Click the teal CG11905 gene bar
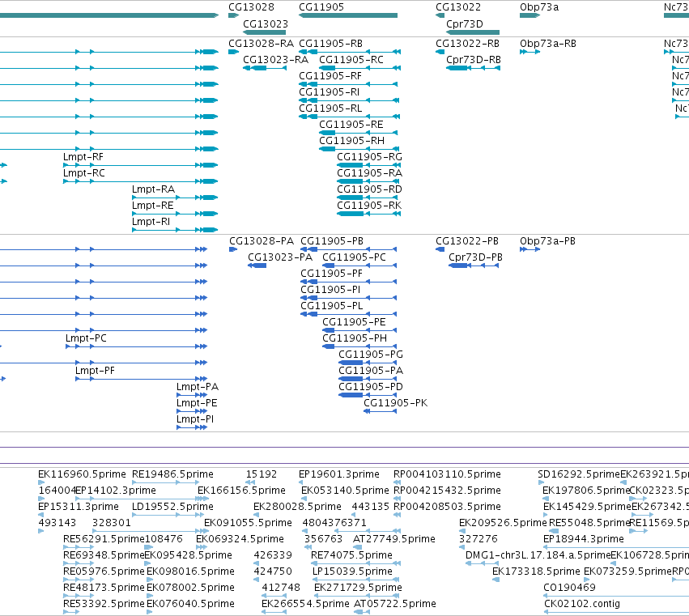This screenshot has width=689, height=616. 348,15
